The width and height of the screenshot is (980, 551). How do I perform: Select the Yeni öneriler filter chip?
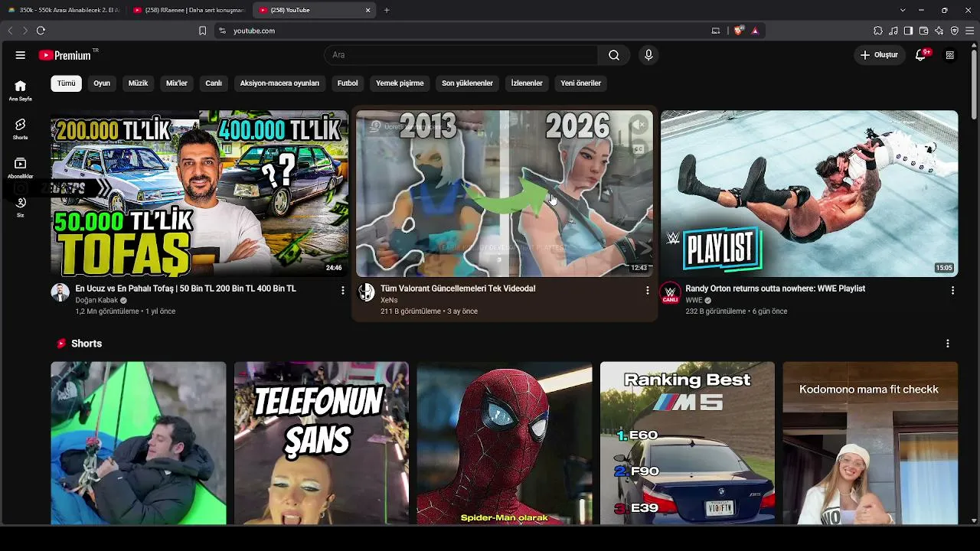coord(580,83)
